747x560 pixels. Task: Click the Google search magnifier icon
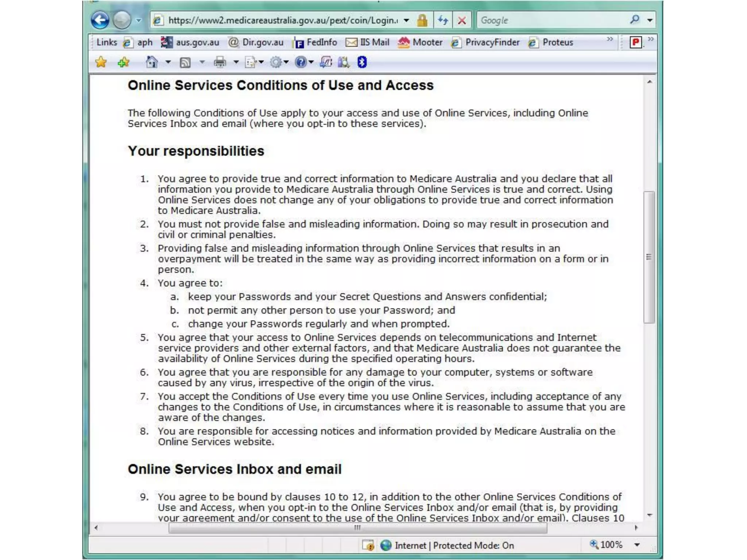pyautogui.click(x=635, y=20)
